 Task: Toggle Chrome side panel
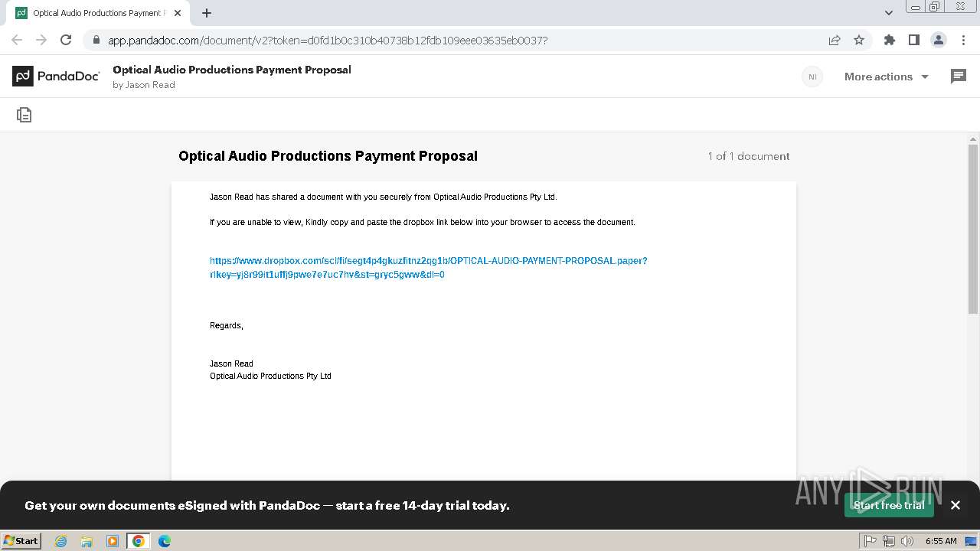[x=914, y=40]
